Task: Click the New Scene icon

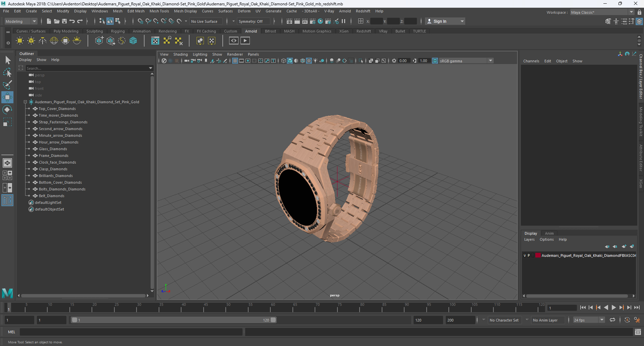Action: 49,21
